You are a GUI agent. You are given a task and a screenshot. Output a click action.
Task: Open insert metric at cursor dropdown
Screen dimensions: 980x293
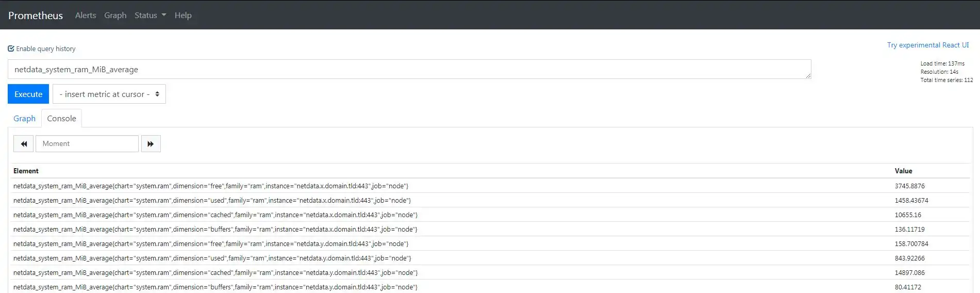click(x=109, y=94)
